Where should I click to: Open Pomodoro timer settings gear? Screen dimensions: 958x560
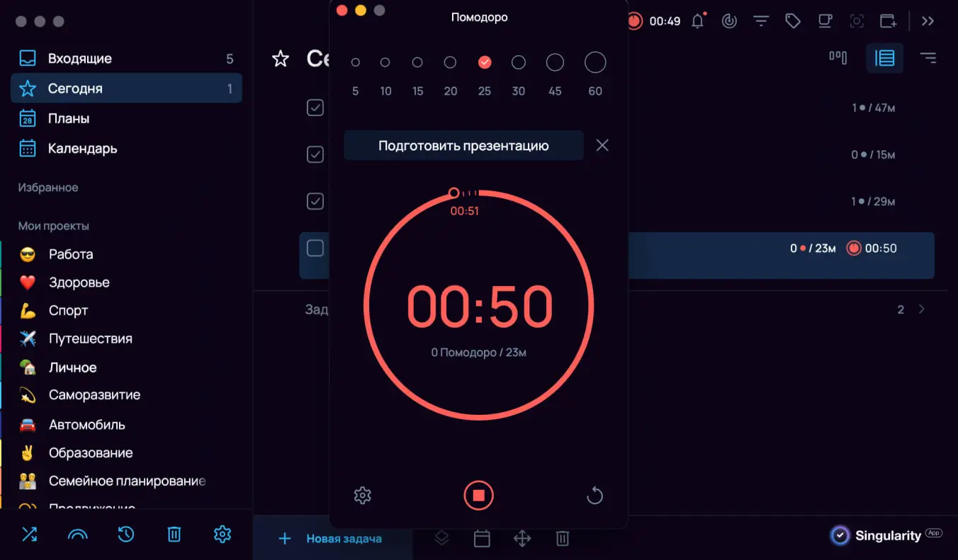click(362, 495)
